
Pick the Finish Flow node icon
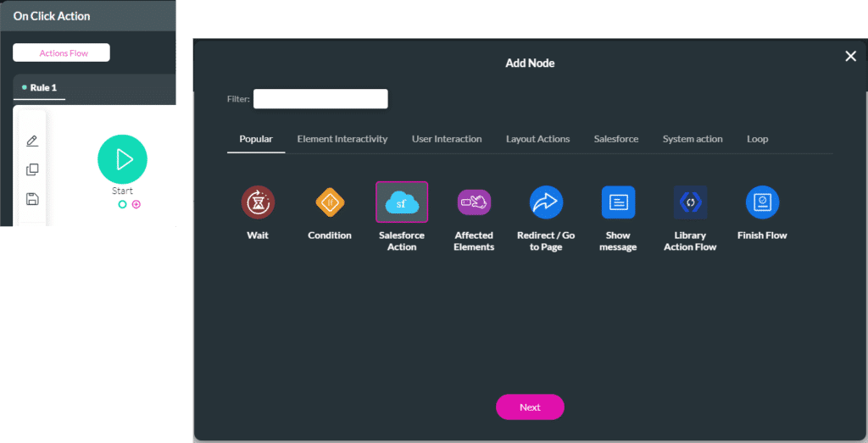tap(762, 202)
